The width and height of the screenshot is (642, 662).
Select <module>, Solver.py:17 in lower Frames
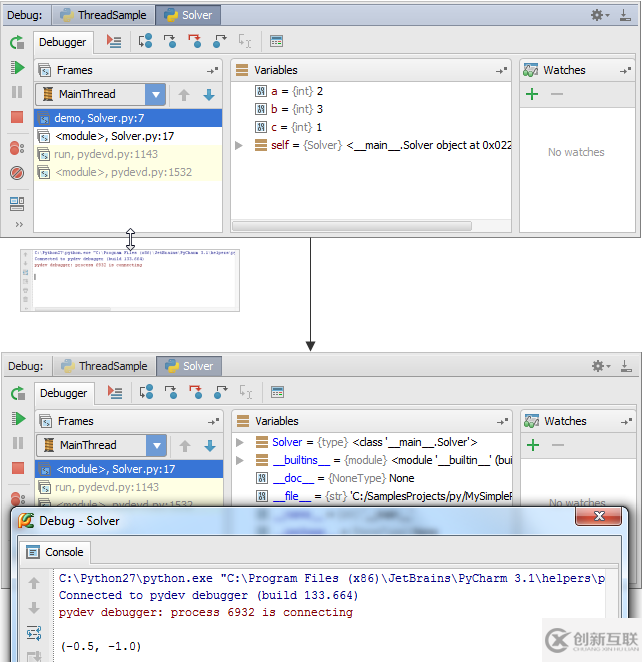tap(129, 469)
